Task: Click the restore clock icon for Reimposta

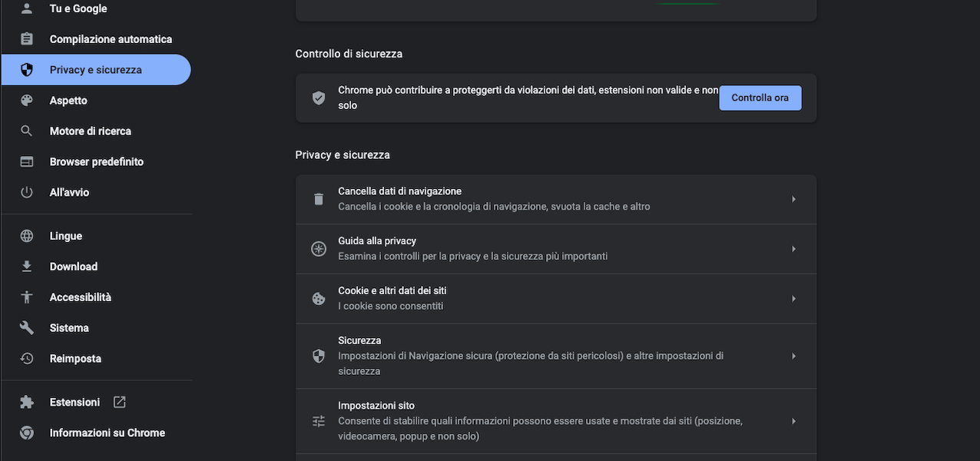Action: pos(27,359)
